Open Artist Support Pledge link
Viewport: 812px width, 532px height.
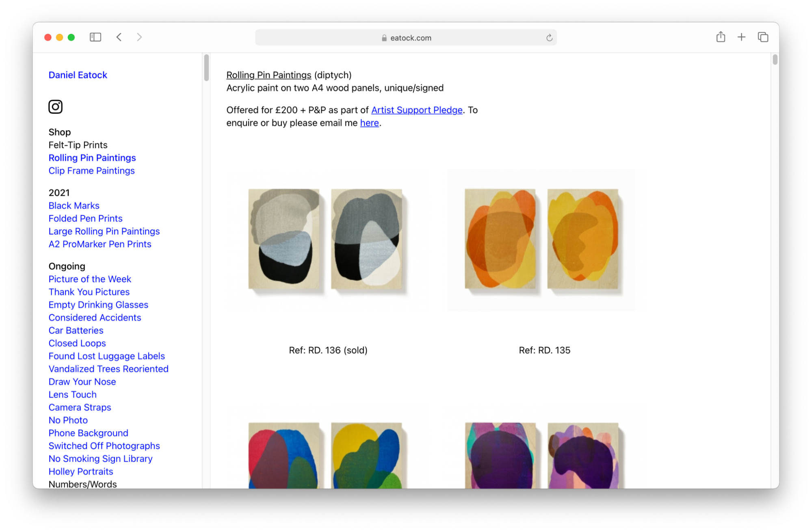(x=417, y=110)
